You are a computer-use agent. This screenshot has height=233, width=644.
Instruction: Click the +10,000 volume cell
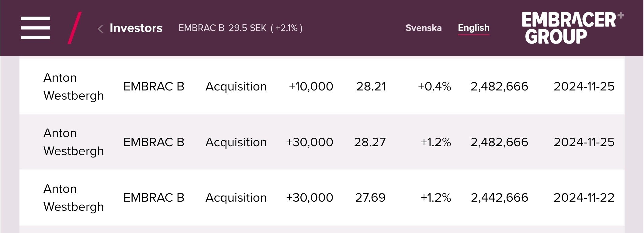(311, 86)
